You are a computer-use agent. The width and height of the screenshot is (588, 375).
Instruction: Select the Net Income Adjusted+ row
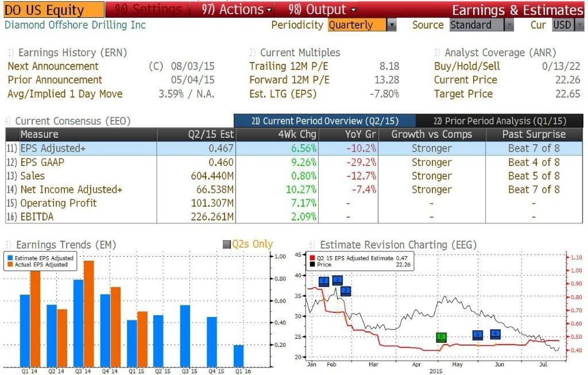pos(294,190)
